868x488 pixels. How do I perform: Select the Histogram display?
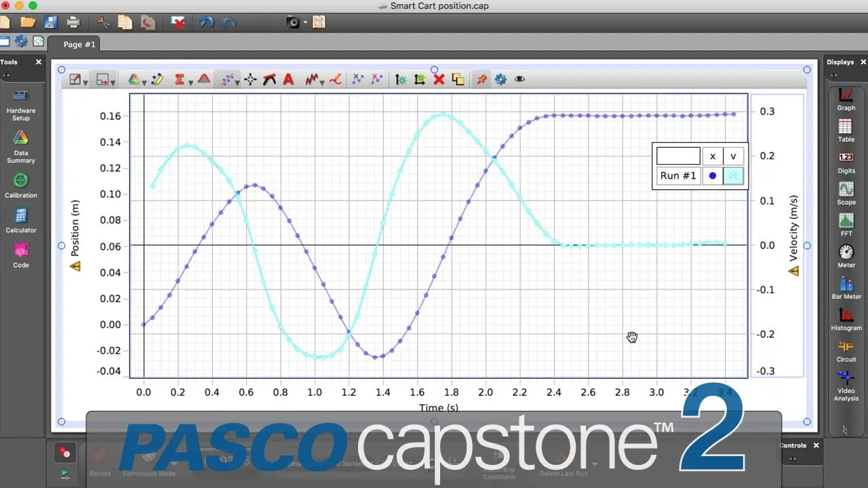(846, 319)
